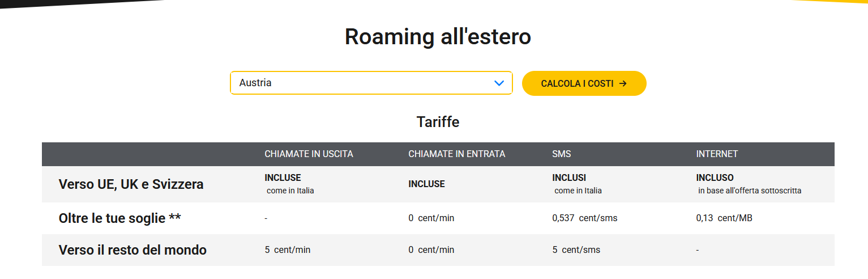Click the arrow icon on Calcola i costi
868x279 pixels.
tap(623, 83)
